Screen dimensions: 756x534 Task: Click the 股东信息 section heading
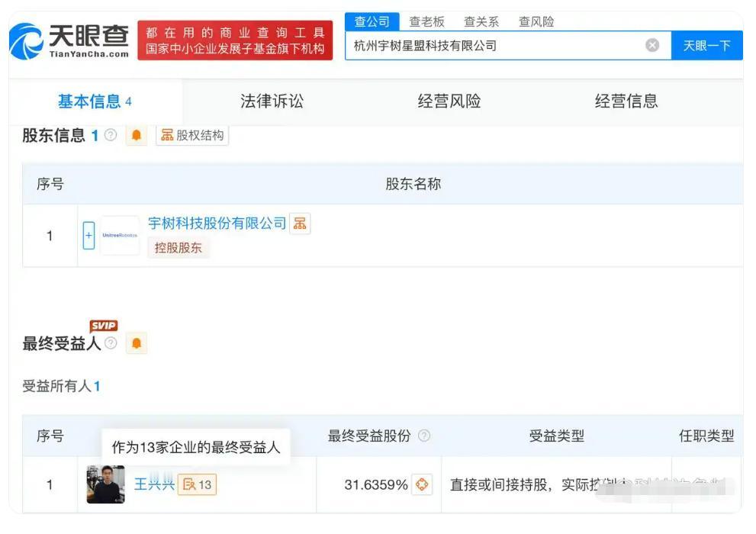[x=53, y=136]
